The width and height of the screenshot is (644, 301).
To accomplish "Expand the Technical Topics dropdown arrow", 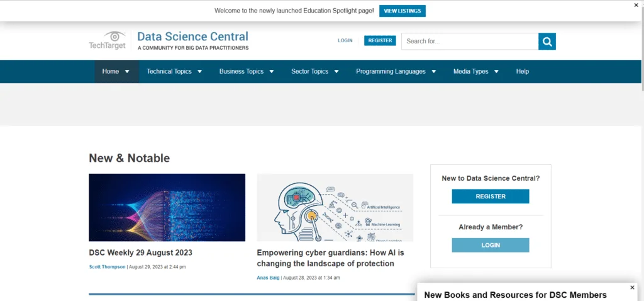I will (199, 72).
